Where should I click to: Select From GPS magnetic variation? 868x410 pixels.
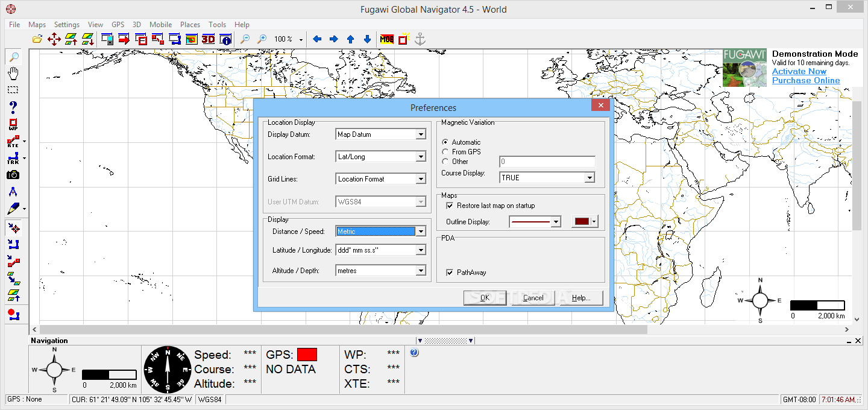[x=445, y=152]
